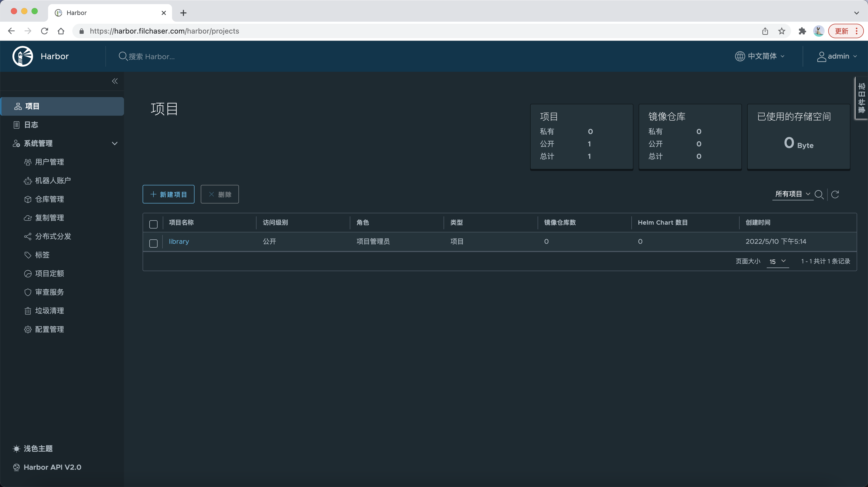The width and height of the screenshot is (868, 487).
Task: Click the Harbor lighthouse logo icon
Action: point(22,56)
